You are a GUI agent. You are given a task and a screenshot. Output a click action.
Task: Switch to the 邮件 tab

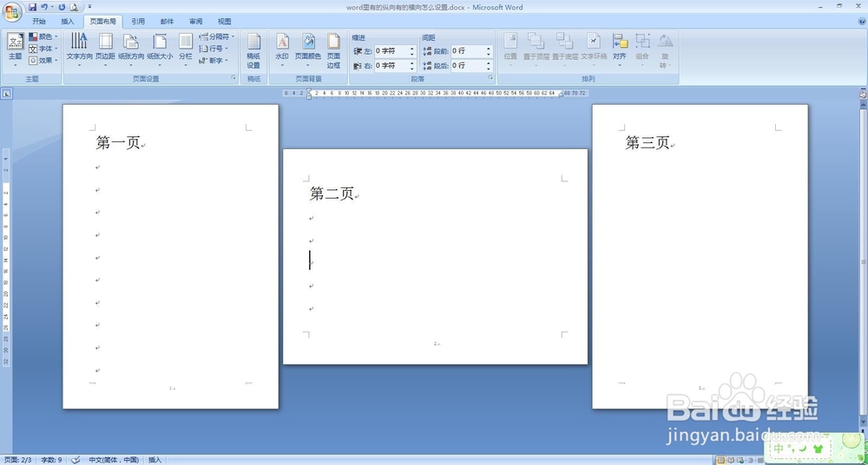(x=167, y=22)
